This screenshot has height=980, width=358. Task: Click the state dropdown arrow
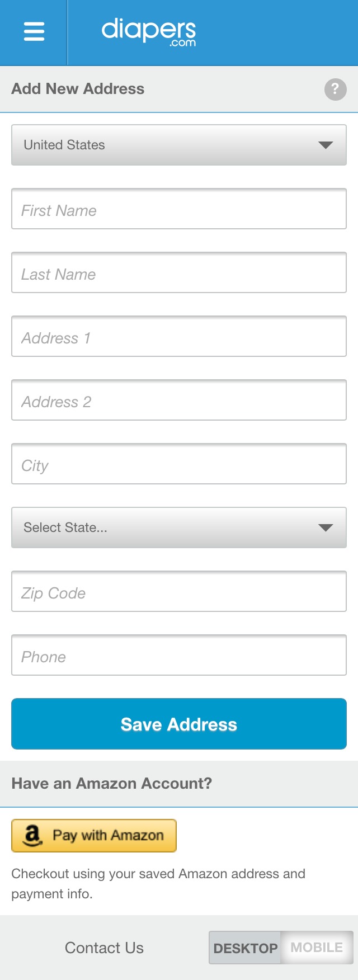click(327, 527)
